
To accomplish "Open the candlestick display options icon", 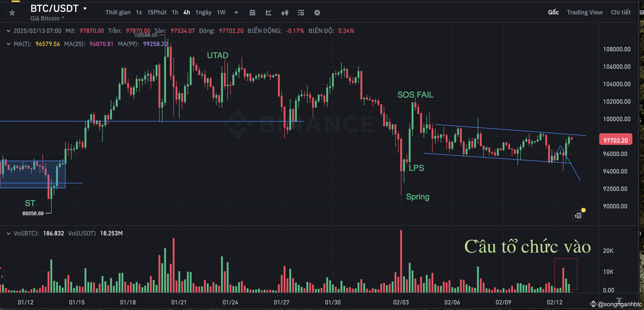I will [x=285, y=12].
